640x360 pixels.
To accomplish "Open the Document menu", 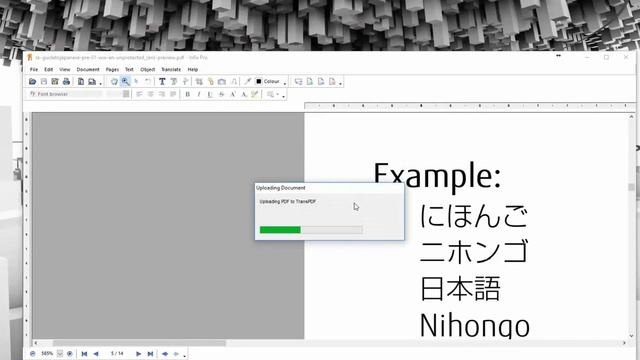I will point(88,69).
